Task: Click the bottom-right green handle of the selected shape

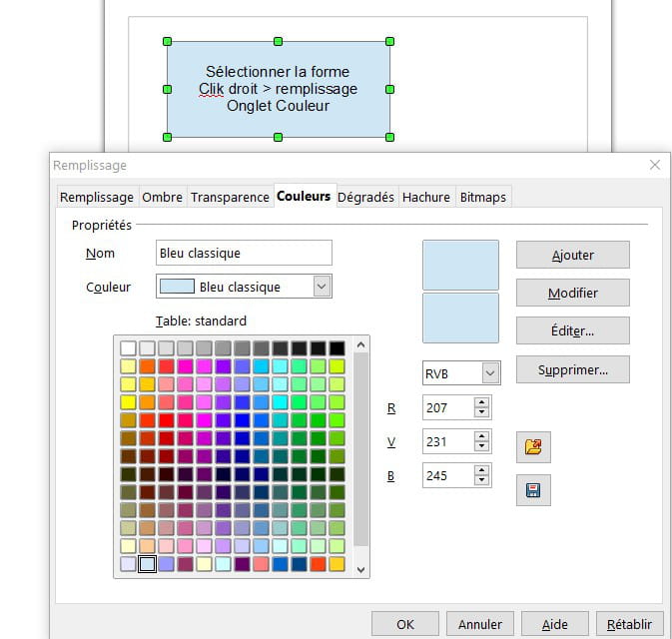Action: (389, 137)
